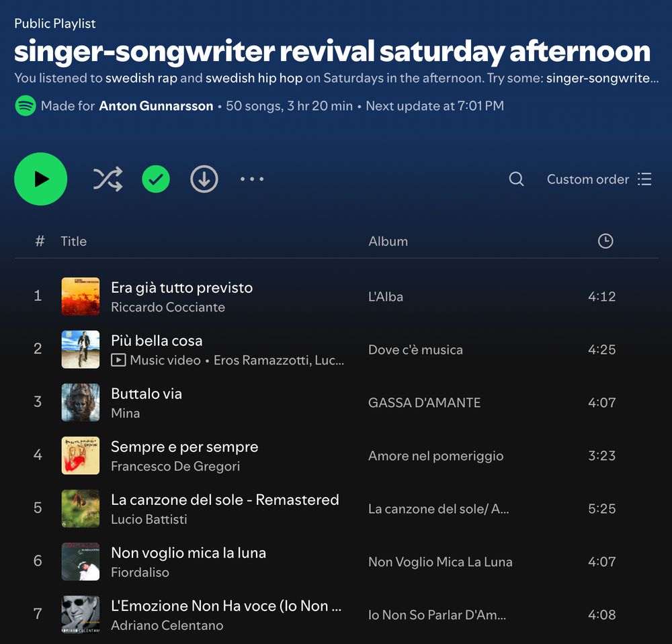Screen dimensions: 672x644
Task: Click track number 1 in the list
Action: [38, 296]
